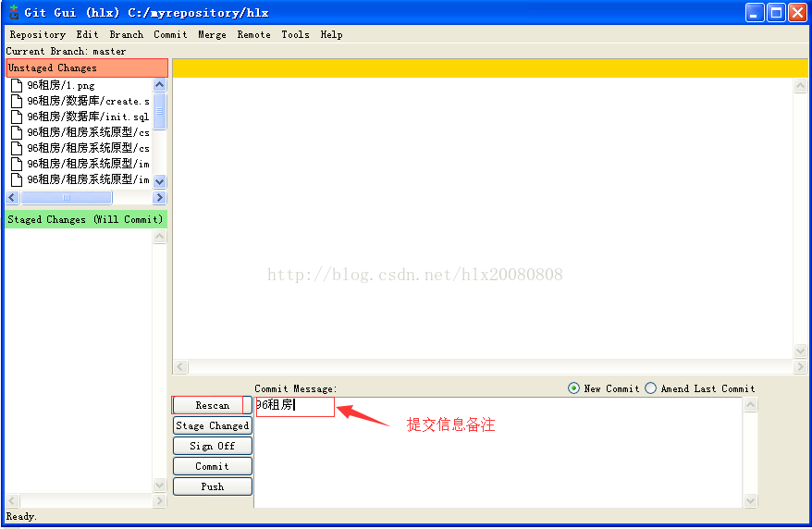
Task: Click the Unstaged Changes list scroll up arrow
Action: (x=159, y=85)
